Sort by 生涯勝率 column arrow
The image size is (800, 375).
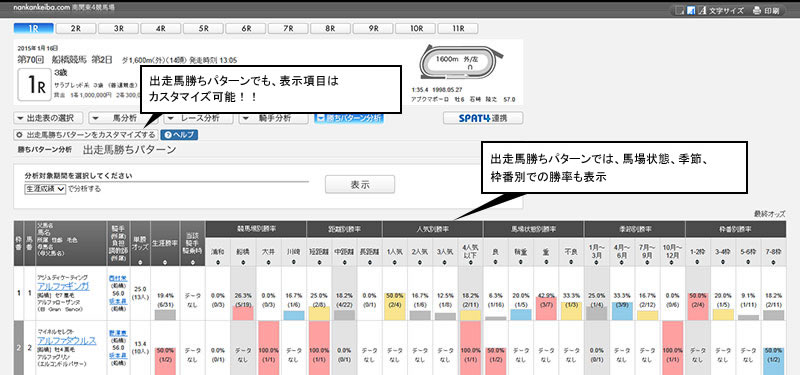165,263
